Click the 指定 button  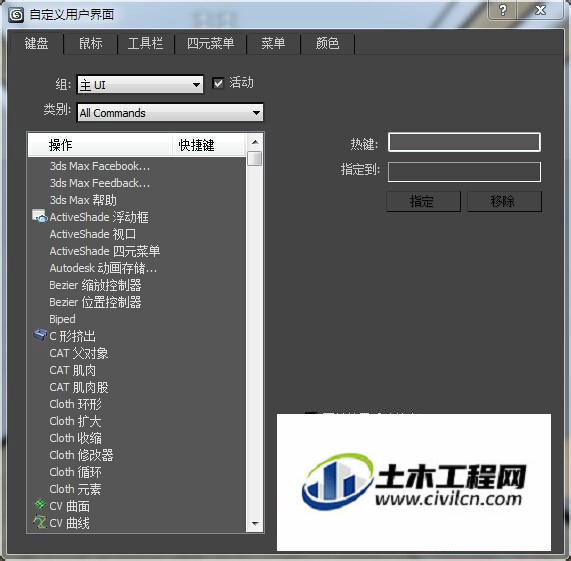pyautogui.click(x=423, y=201)
